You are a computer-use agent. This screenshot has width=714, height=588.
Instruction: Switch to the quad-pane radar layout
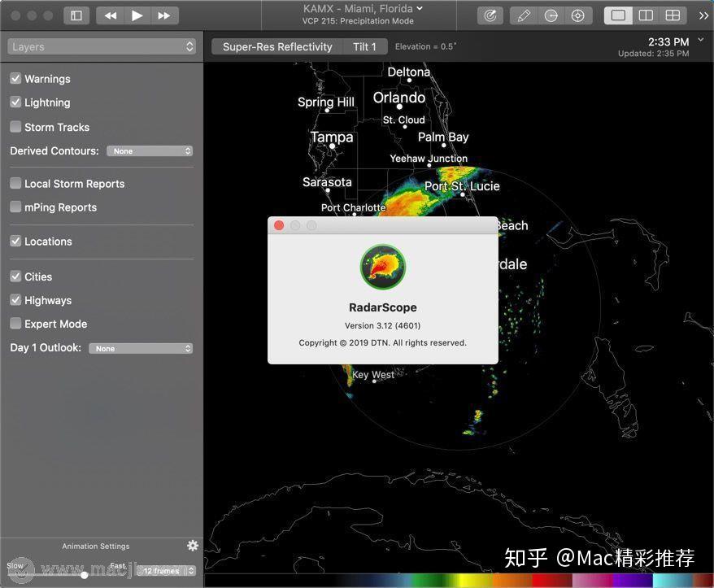(x=672, y=15)
